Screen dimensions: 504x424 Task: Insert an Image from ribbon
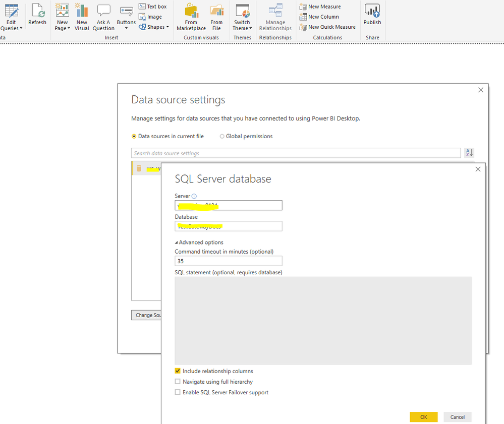(150, 17)
